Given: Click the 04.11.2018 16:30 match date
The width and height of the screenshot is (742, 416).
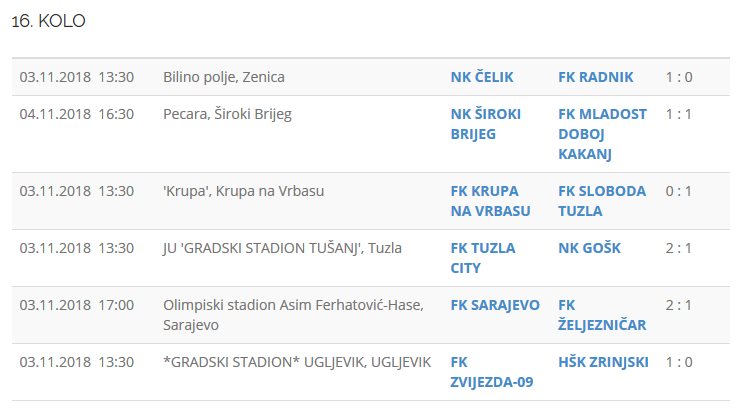Looking at the screenshot, I should [x=76, y=114].
